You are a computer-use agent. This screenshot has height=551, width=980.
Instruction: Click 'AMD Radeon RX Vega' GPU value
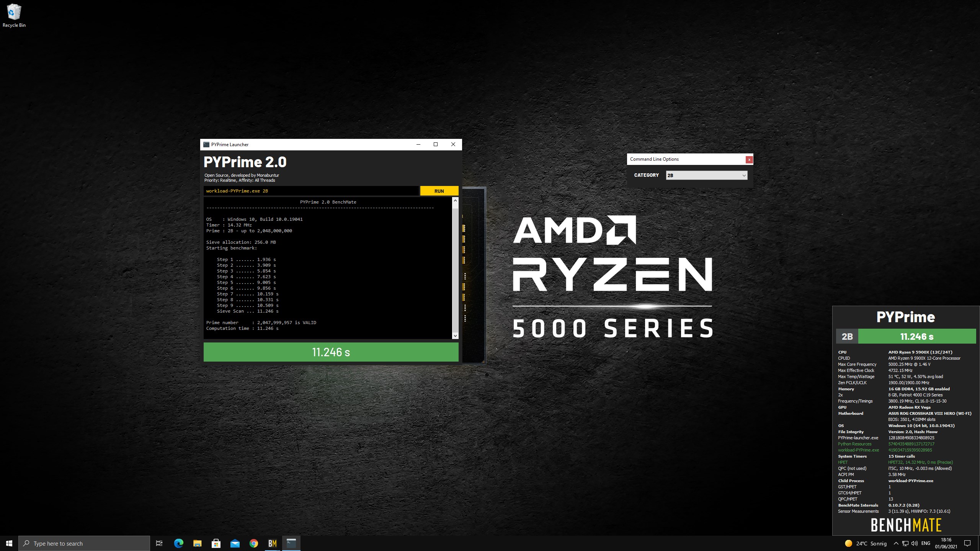(909, 407)
